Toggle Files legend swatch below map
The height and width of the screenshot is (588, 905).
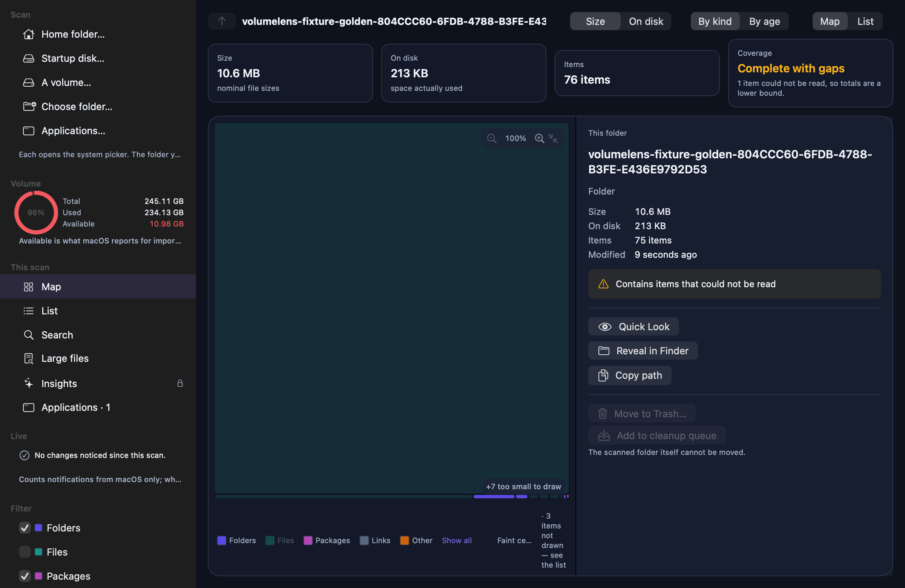point(280,541)
